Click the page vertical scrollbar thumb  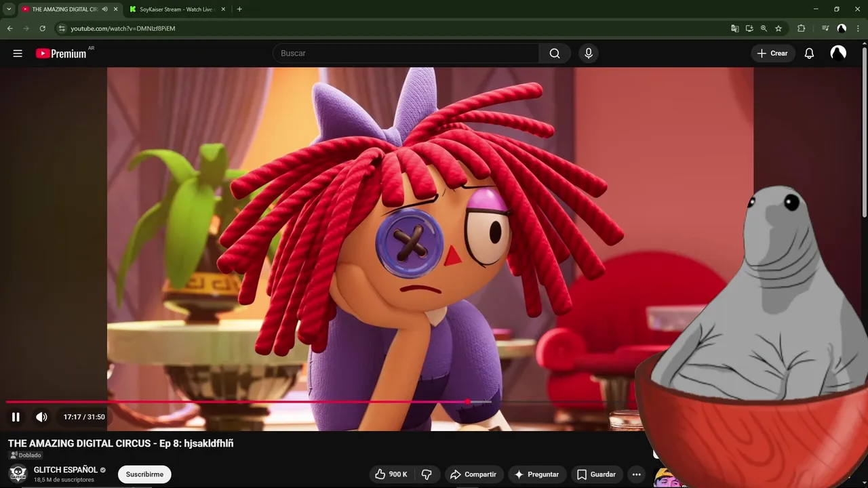[x=864, y=132]
